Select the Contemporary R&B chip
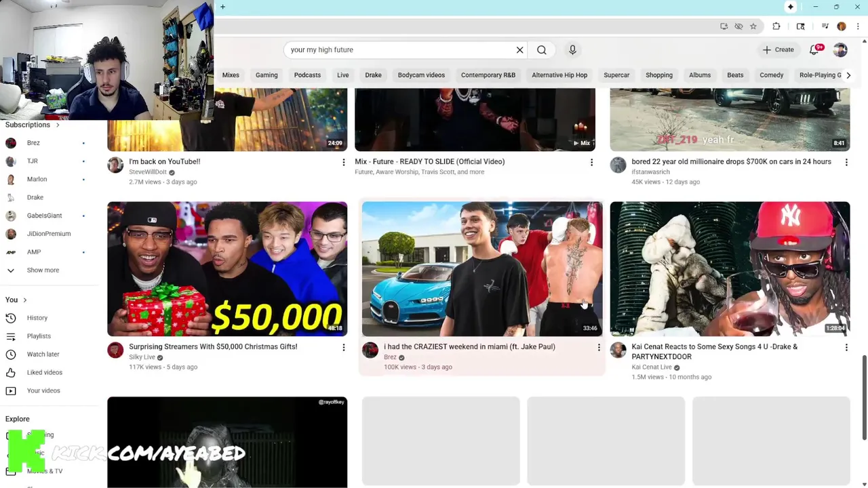Viewport: 868px width, 488px height. (488, 75)
